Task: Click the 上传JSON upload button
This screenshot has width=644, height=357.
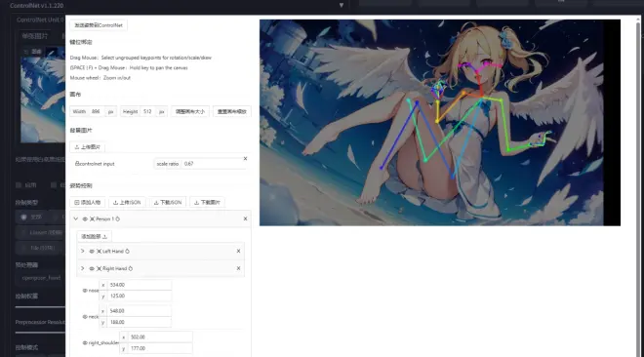Action: pyautogui.click(x=127, y=202)
